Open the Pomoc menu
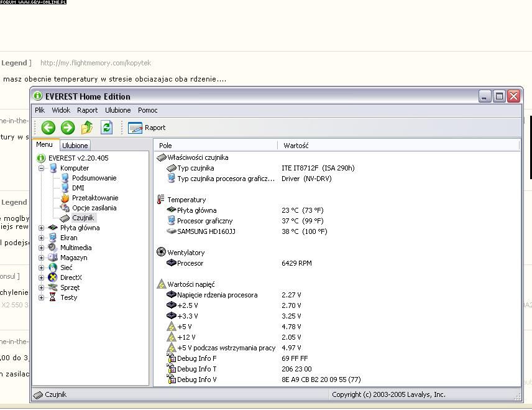The image size is (532, 410). point(147,110)
